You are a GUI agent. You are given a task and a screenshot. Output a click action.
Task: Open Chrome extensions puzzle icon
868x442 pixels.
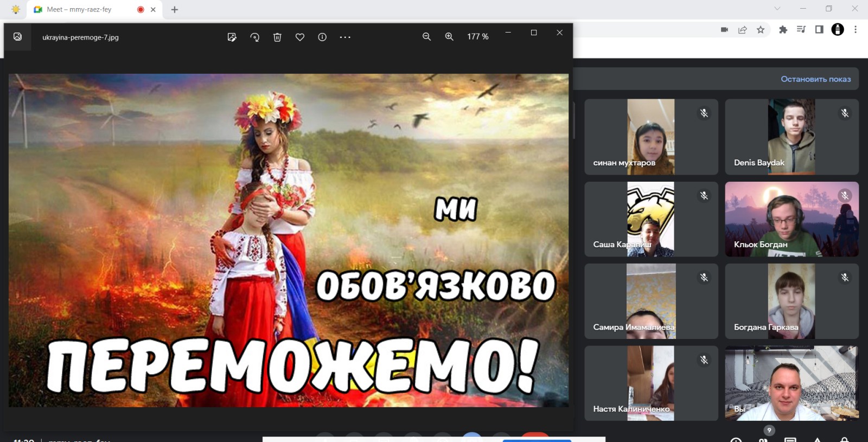click(783, 29)
